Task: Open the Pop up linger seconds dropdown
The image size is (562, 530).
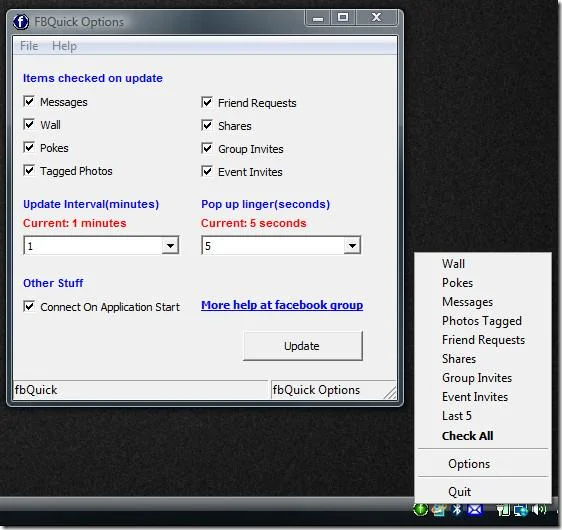Action: coord(352,245)
